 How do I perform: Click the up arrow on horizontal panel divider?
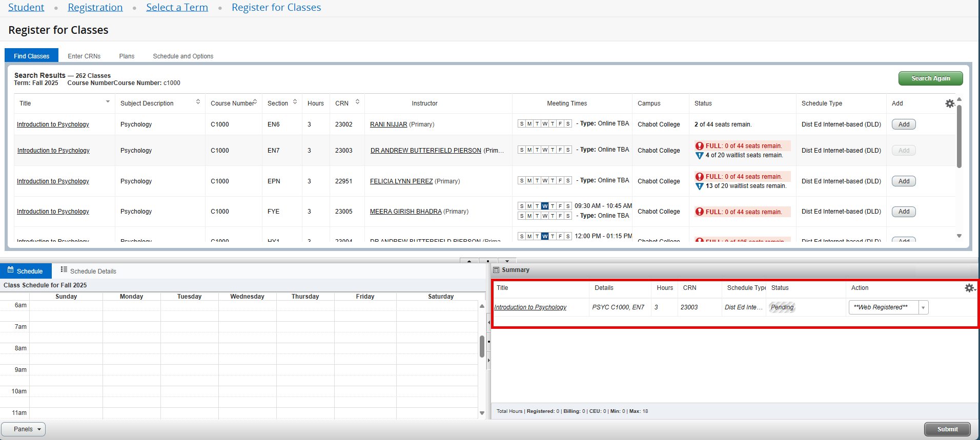click(469, 261)
